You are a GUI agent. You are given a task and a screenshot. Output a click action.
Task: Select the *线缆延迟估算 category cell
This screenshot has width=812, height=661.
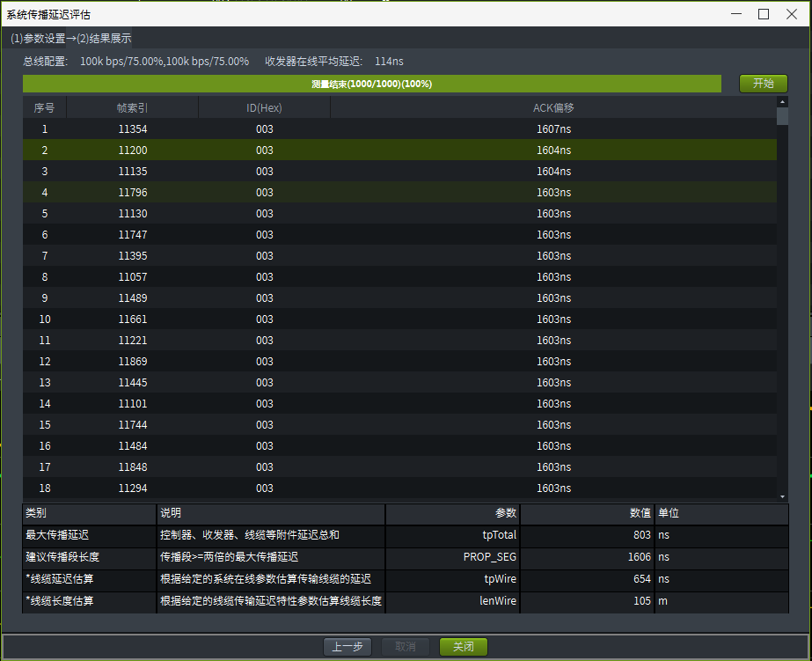[x=89, y=579]
